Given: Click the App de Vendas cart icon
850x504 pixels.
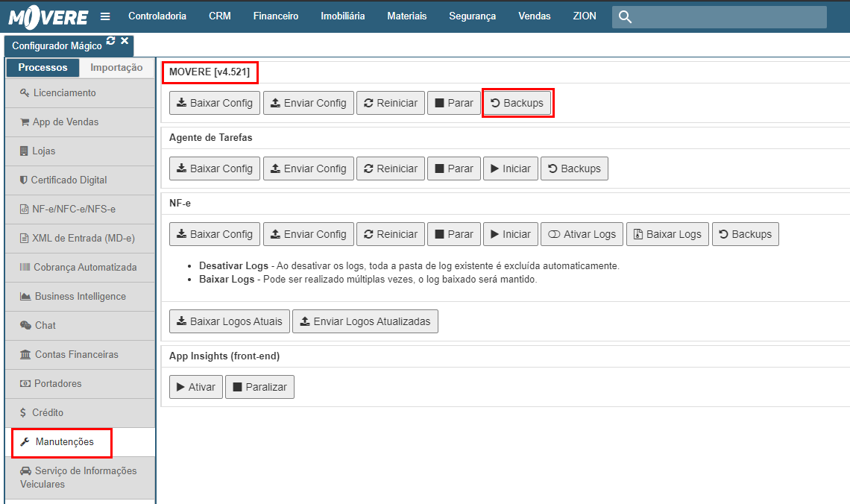Looking at the screenshot, I should click(x=25, y=122).
